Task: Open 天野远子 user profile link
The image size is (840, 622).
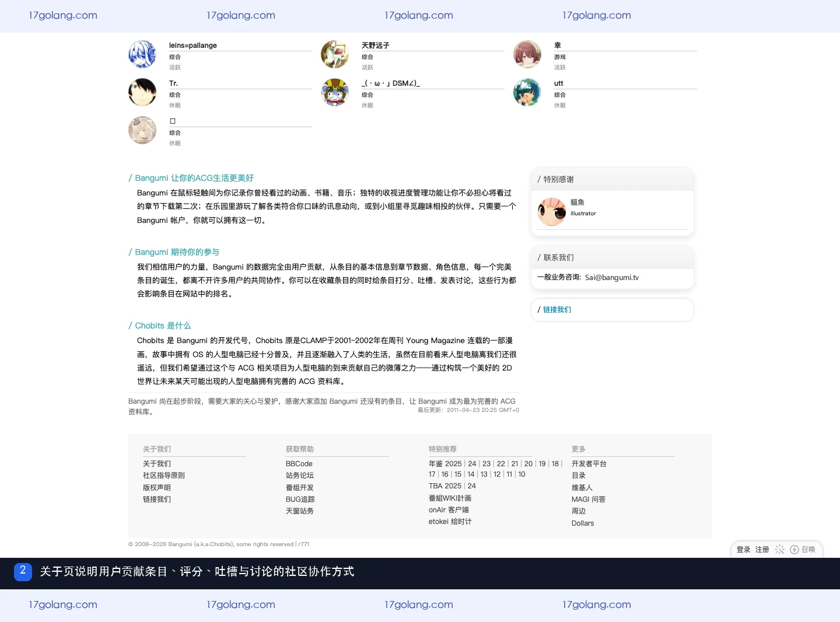Action: click(x=376, y=46)
